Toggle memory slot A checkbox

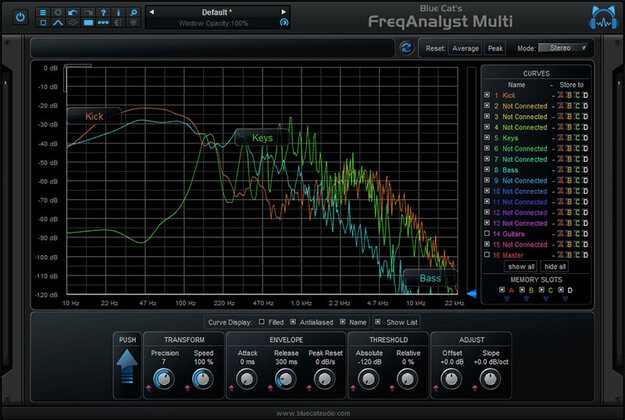(x=502, y=290)
